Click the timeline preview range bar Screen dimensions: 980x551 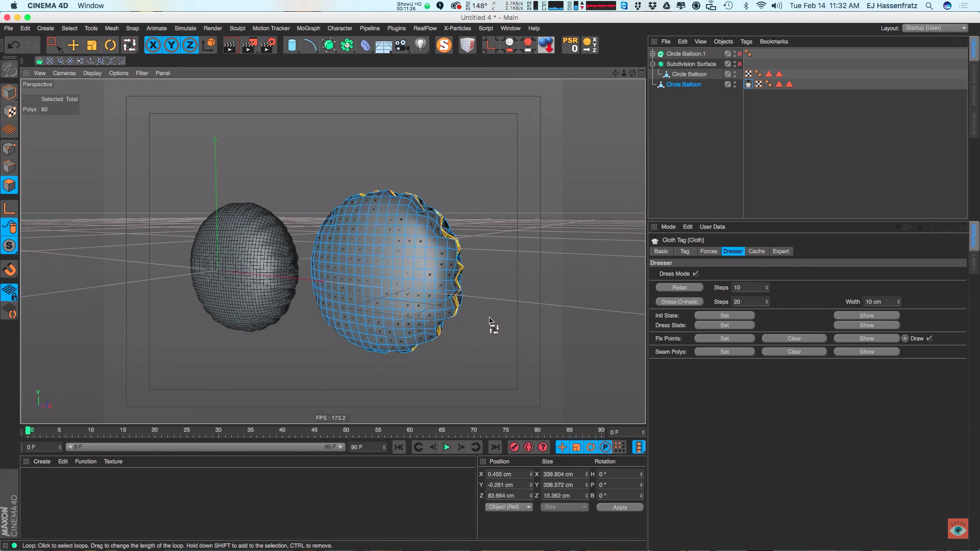coord(206,447)
